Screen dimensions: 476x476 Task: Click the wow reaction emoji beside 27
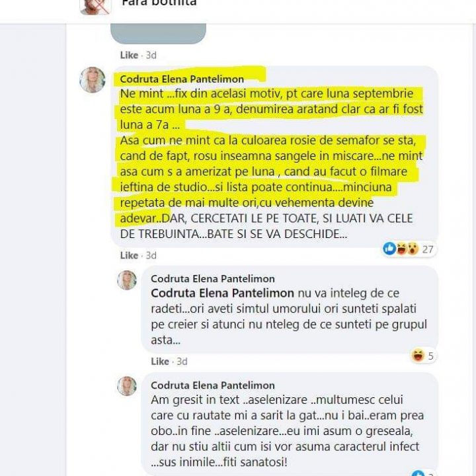[413, 249]
